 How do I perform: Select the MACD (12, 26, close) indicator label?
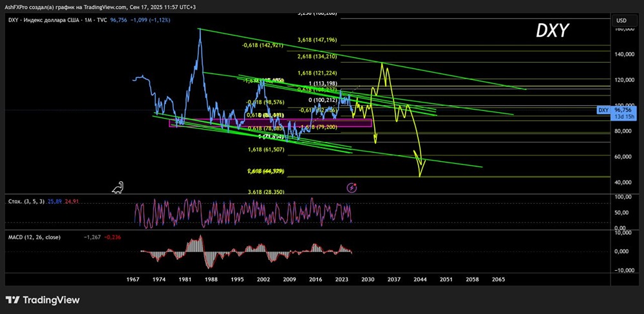tap(35, 237)
